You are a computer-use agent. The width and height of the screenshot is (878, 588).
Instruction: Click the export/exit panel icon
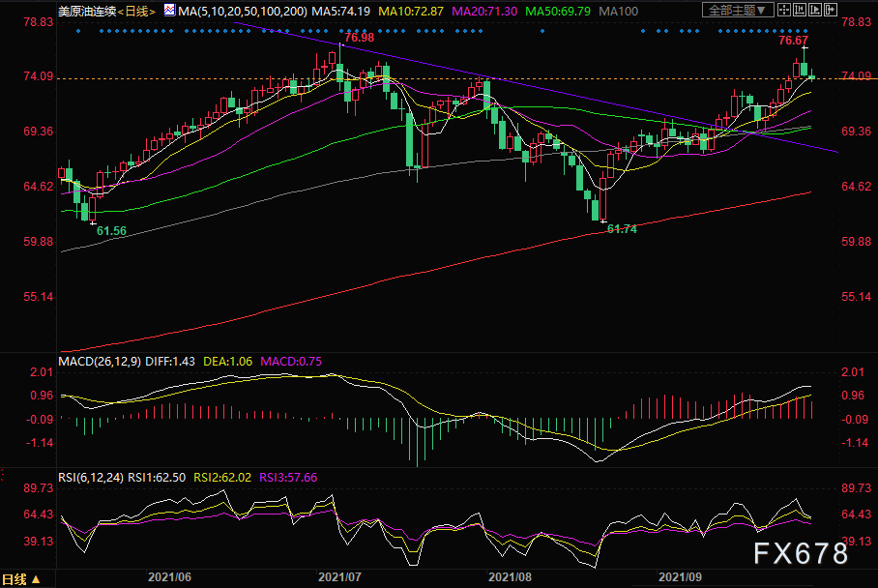831,10
